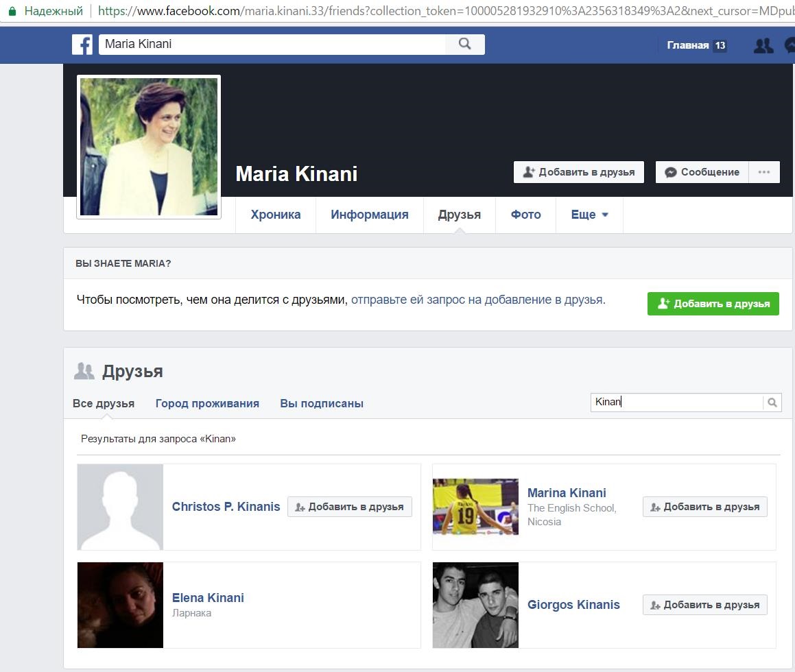The image size is (795, 672).
Task: Click the ВЫ ЗНАЕТЕ MARIA? heading
Action: [x=123, y=263]
